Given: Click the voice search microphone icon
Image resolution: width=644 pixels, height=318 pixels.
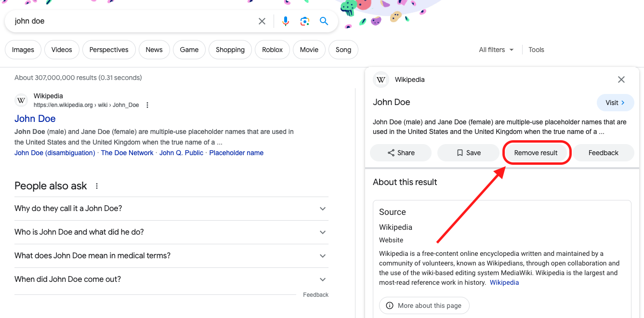Looking at the screenshot, I should [285, 21].
